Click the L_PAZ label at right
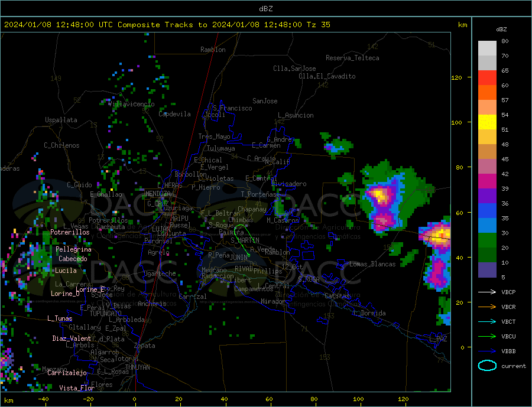 coord(439,339)
